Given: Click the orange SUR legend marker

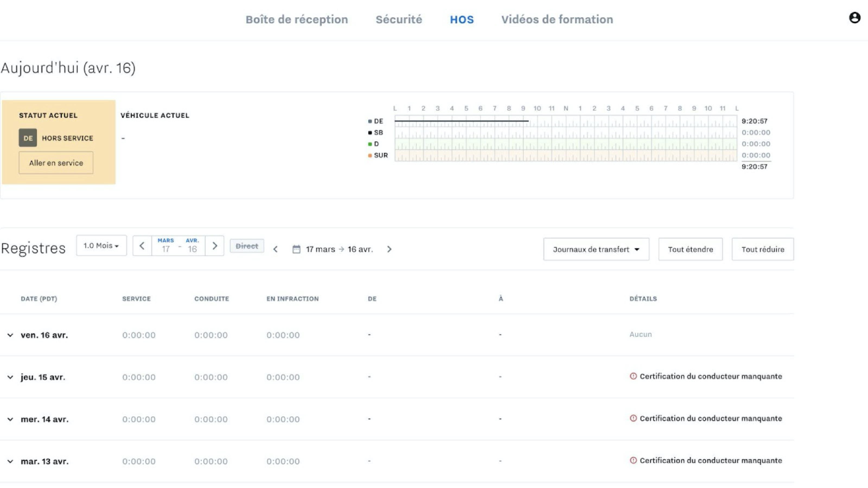Looking at the screenshot, I should coord(370,156).
